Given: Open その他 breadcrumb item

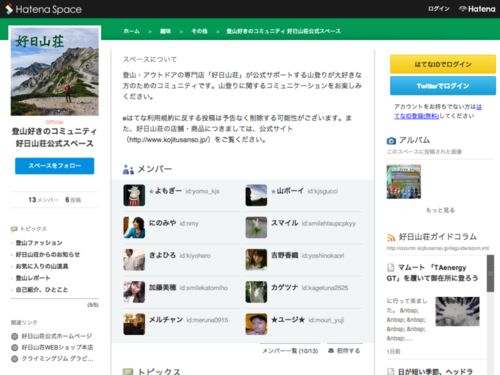Looking at the screenshot, I should coord(199,31).
